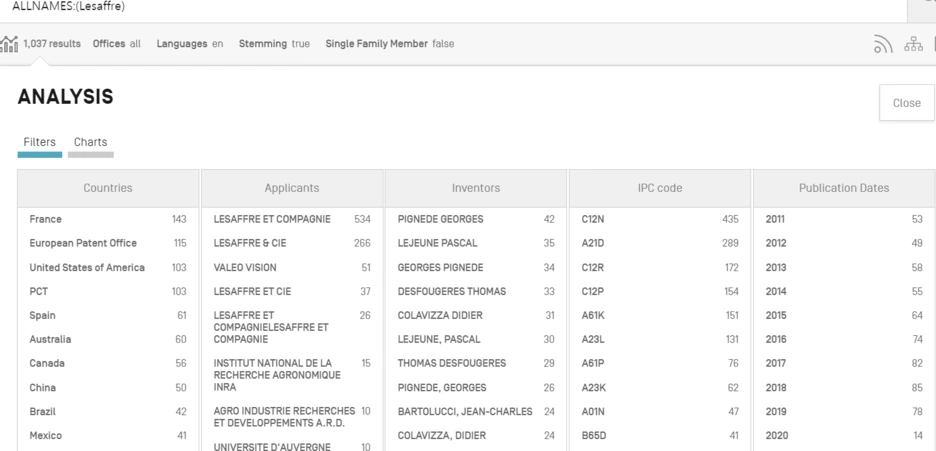936x451 pixels.
Task: Switch to the Charts tab
Action: [91, 142]
